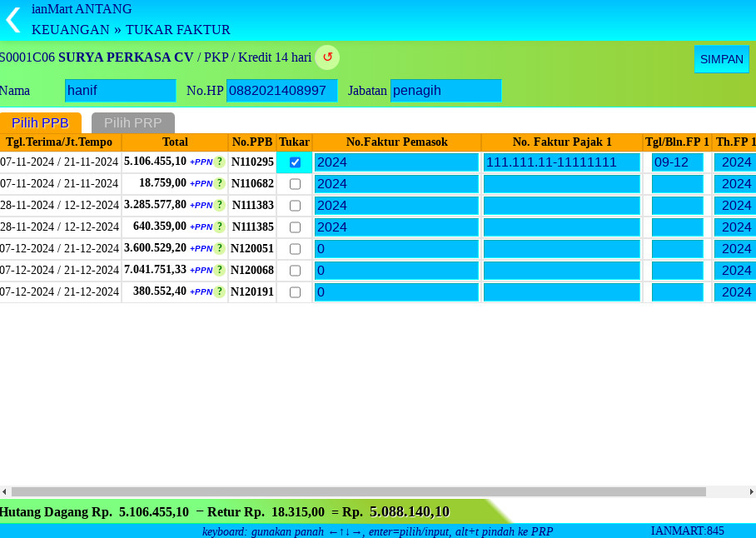756x538 pixels.
Task: Click +PPN label for N120068
Action: tap(201, 271)
